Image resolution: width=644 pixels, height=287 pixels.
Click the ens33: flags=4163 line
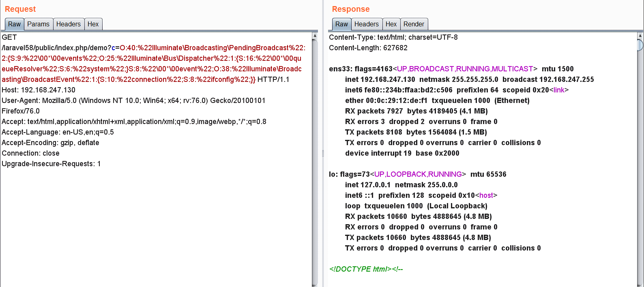(x=451, y=69)
